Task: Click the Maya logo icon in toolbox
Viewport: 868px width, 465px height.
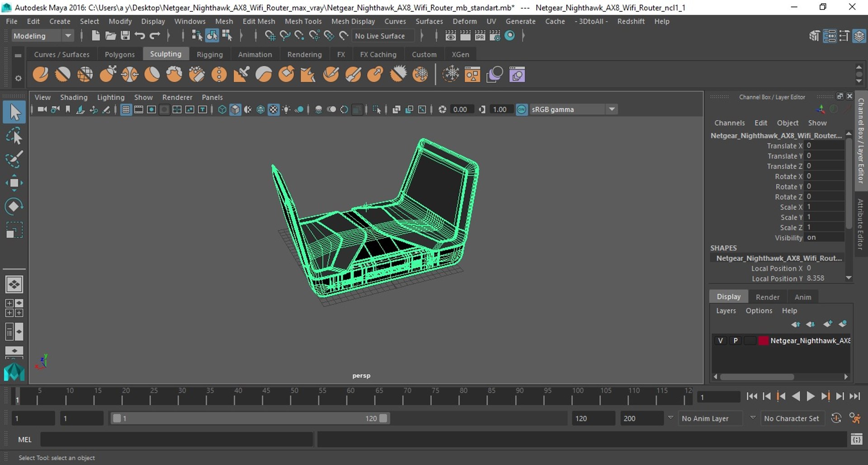Action: point(14,372)
